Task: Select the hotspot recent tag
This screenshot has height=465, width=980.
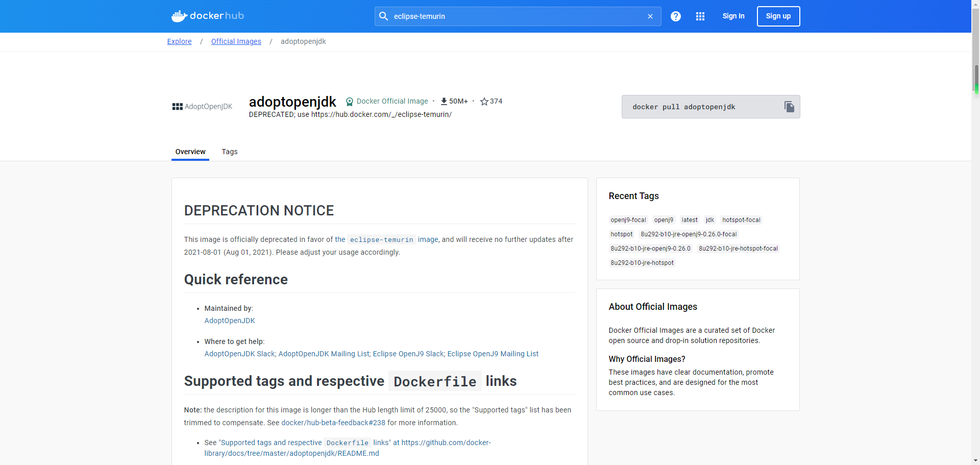Action: click(x=622, y=234)
